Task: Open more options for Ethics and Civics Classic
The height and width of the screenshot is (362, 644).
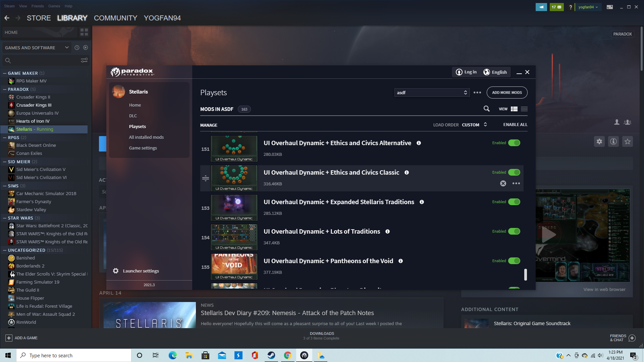Action: pyautogui.click(x=516, y=183)
